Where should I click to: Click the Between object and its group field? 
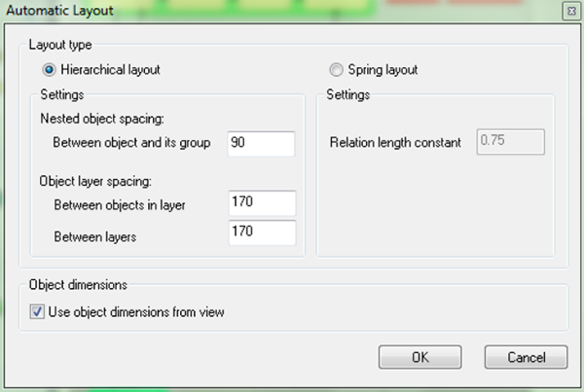coord(262,143)
